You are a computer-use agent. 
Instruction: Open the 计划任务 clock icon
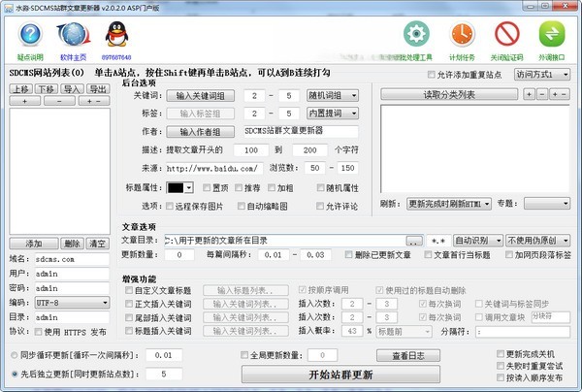click(462, 34)
